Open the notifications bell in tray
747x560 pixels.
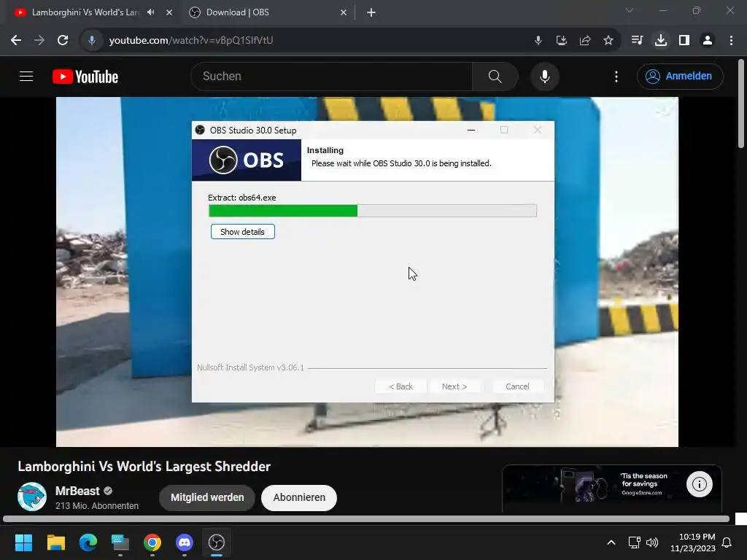tap(727, 542)
